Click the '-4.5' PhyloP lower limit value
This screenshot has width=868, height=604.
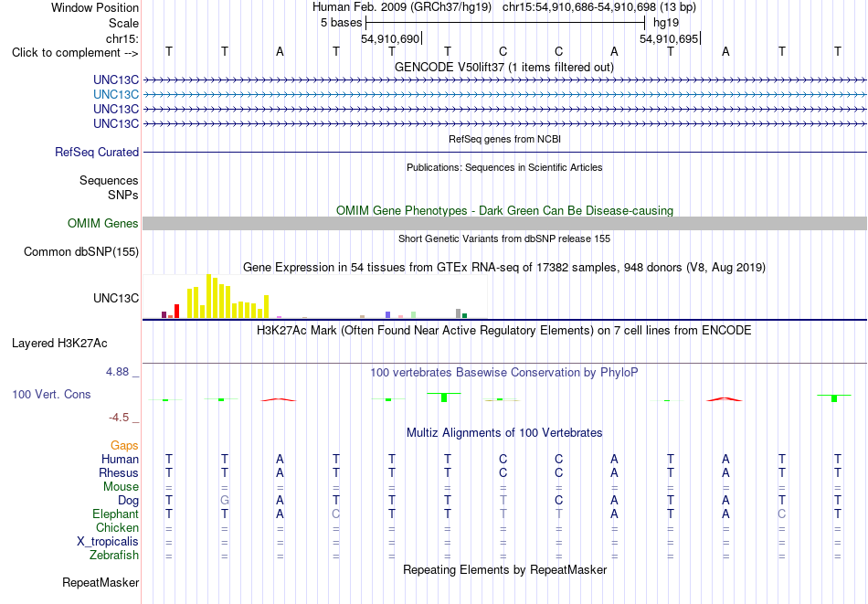(x=119, y=418)
